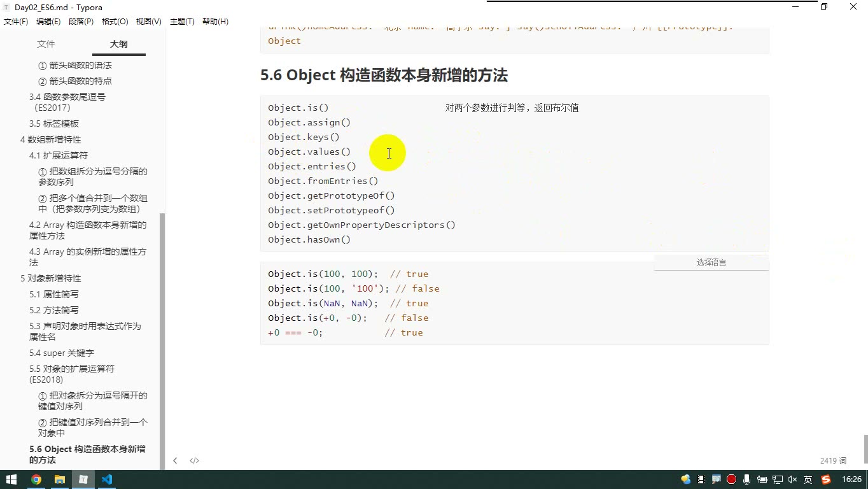Click the 5.6 Object 构造函数本身新增的方法 heading
The image size is (868, 489).
(384, 75)
